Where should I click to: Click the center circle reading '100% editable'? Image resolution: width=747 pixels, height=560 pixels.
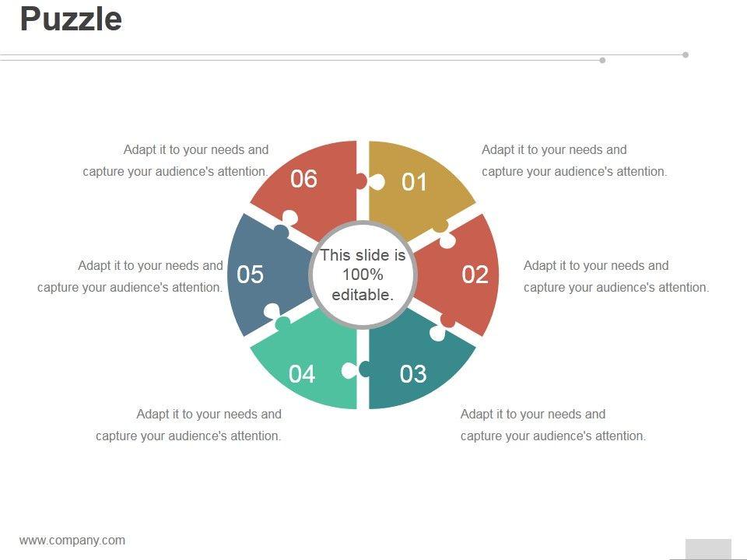(x=363, y=275)
